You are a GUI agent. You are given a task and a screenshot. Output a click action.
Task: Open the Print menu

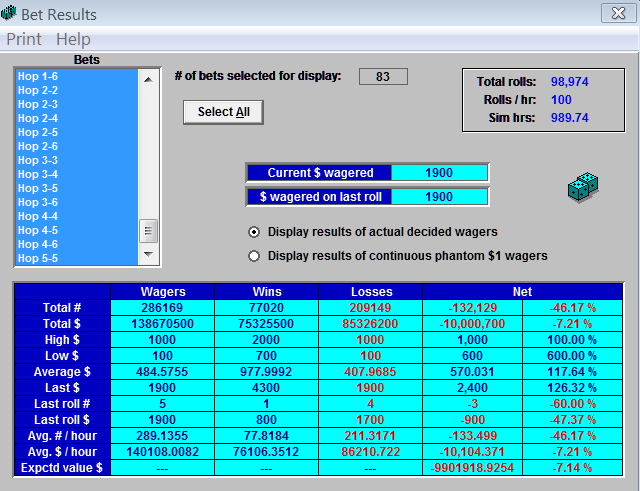[24, 39]
